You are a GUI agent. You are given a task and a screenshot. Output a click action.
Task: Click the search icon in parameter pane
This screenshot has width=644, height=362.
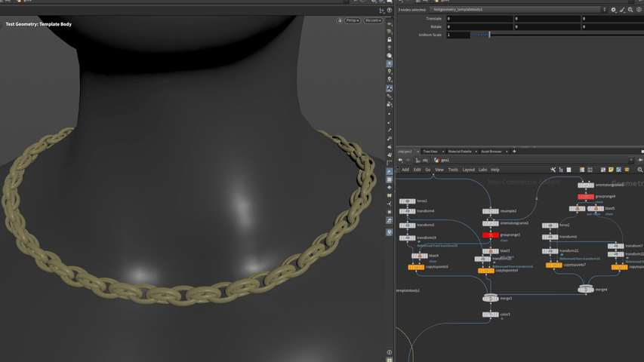click(630, 10)
